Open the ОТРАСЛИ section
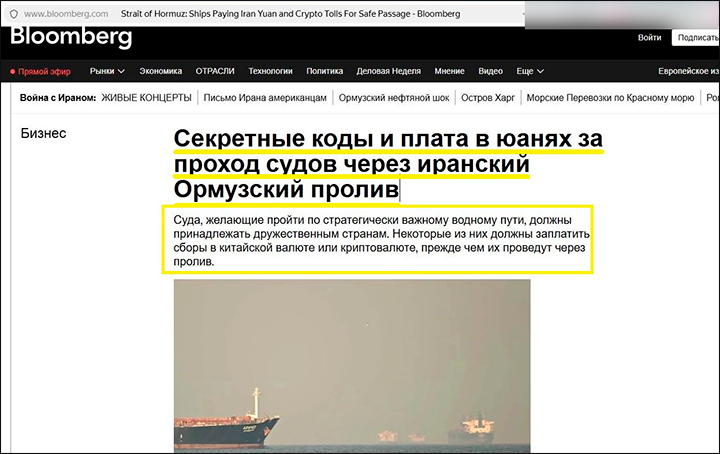 click(x=215, y=72)
